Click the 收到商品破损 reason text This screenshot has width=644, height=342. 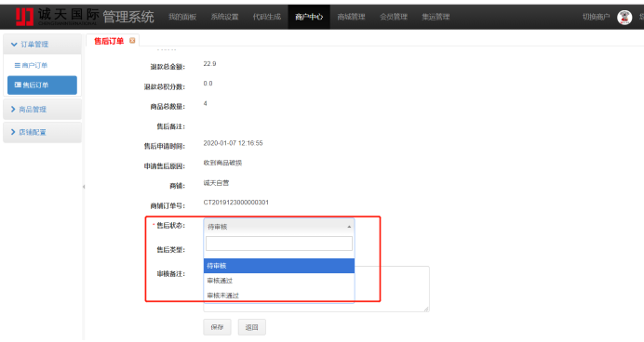tap(222, 163)
